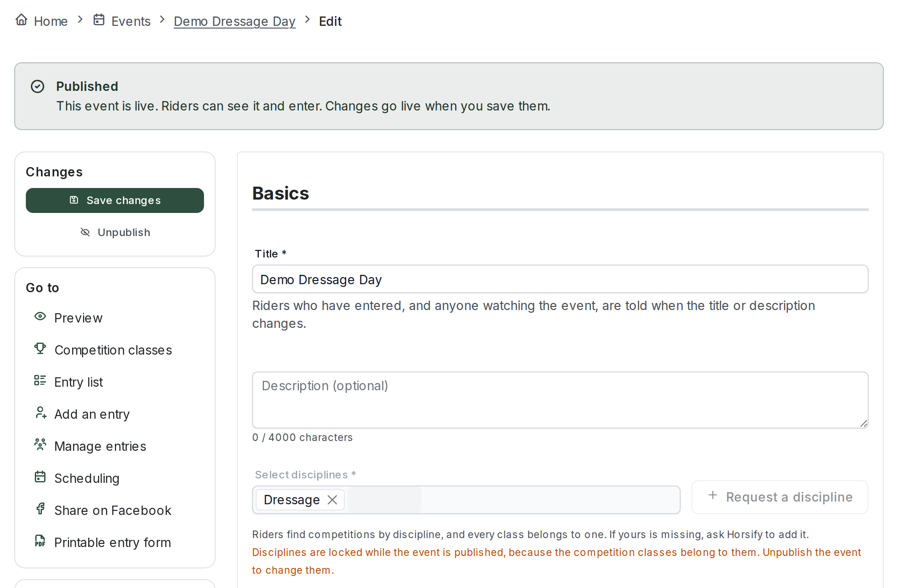The width and height of the screenshot is (898, 588).
Task: Click the Request a discipline button
Action: click(x=780, y=497)
